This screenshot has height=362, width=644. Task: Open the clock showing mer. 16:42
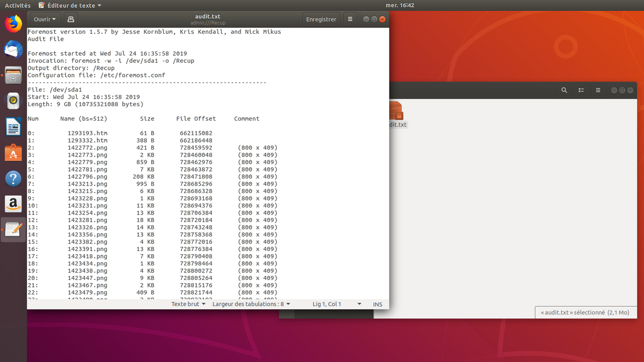400,5
